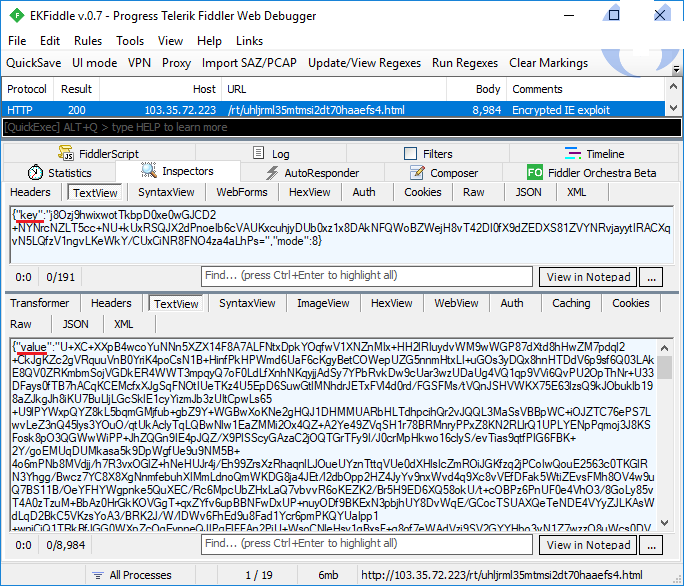Open the Help menu

(x=209, y=41)
